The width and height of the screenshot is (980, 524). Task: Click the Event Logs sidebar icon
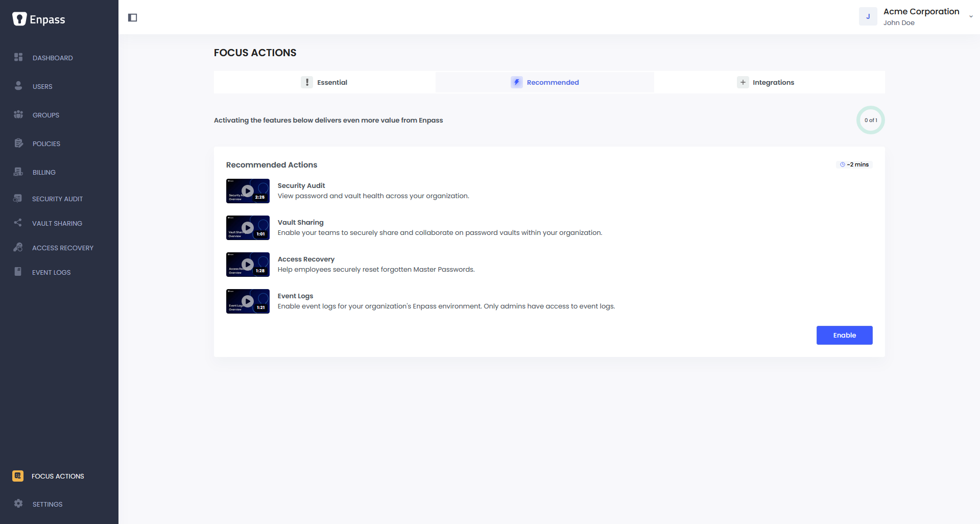(18, 272)
